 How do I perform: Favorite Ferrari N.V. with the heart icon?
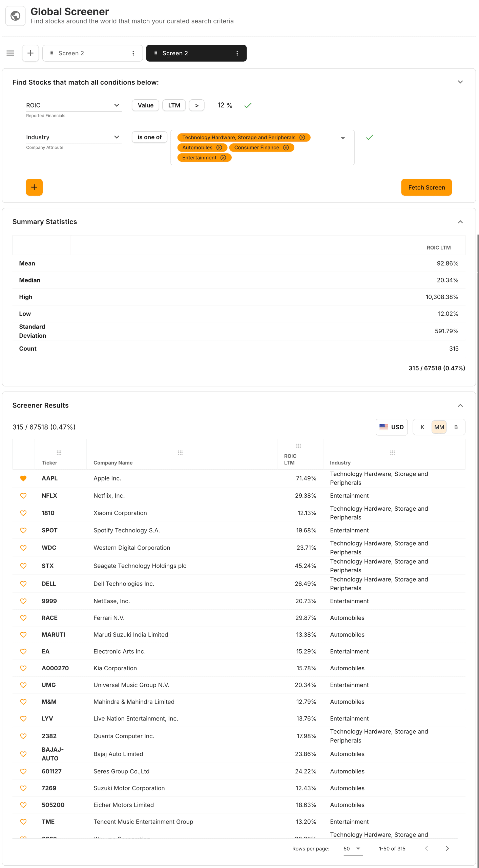click(23, 618)
